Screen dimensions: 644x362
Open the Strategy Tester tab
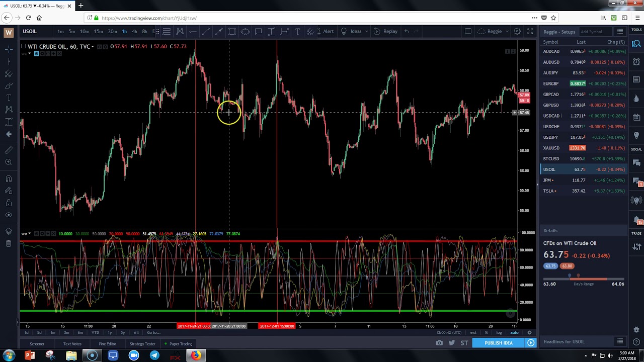click(x=142, y=344)
